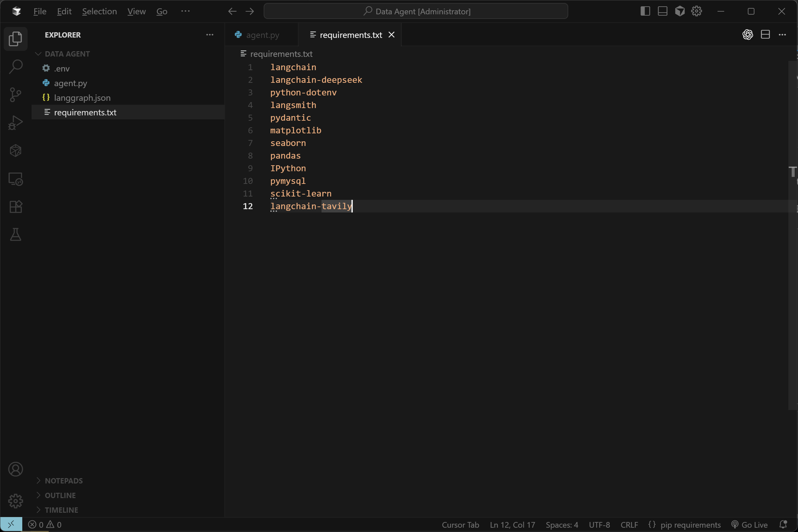This screenshot has width=798, height=532.
Task: Open the Edit menu
Action: pyautogui.click(x=64, y=11)
